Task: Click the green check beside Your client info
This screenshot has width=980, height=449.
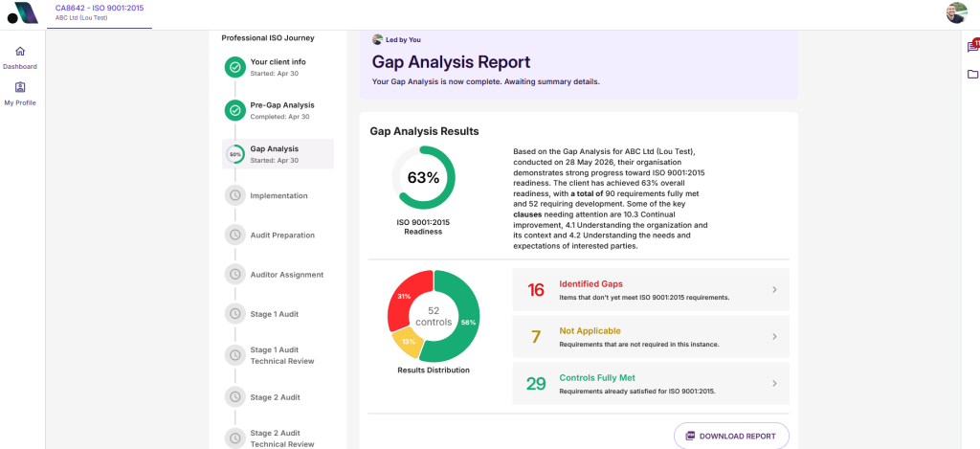Action: point(235,67)
